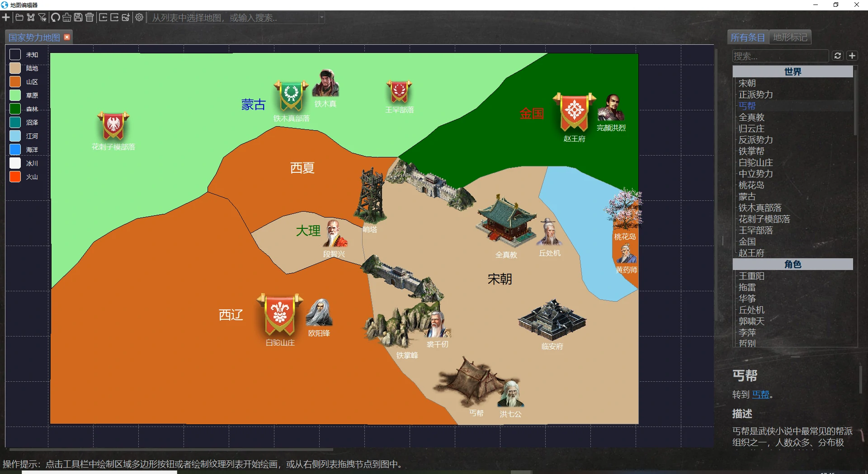Click the export arrow icon in toolbar
868x474 pixels.
[x=114, y=17]
